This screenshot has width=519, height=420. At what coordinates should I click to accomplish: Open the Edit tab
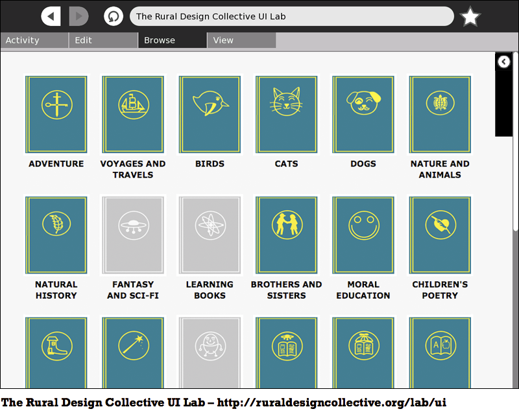click(103, 40)
